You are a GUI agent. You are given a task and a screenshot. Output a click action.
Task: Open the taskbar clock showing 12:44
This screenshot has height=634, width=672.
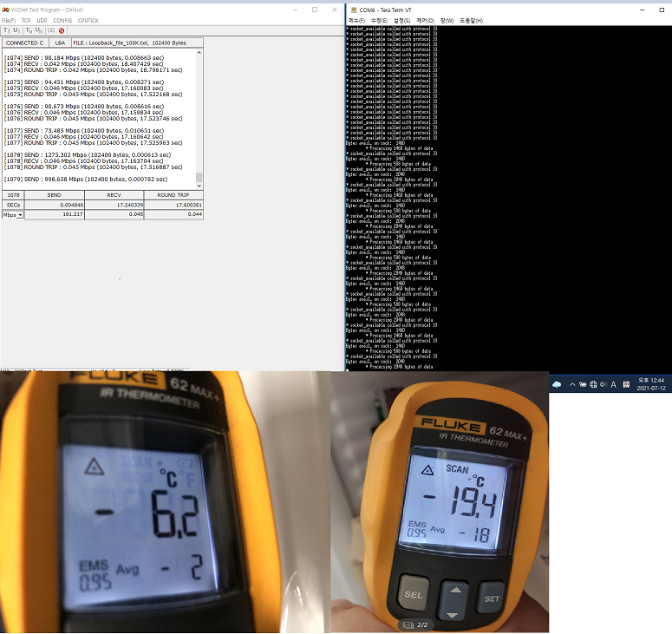651,384
